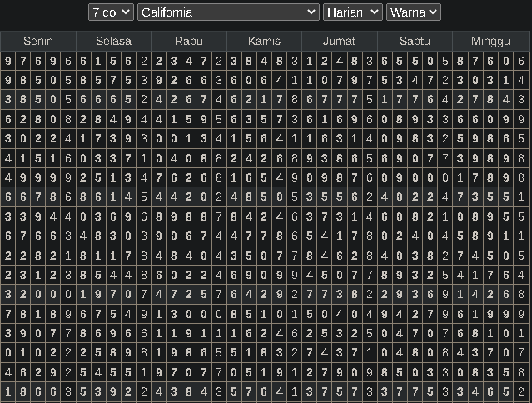532x403 pixels.
Task: Select the Jumat column header
Action: coord(340,41)
